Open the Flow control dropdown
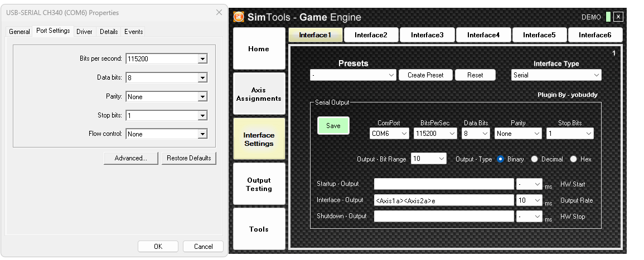The image size is (644, 260). (x=202, y=134)
